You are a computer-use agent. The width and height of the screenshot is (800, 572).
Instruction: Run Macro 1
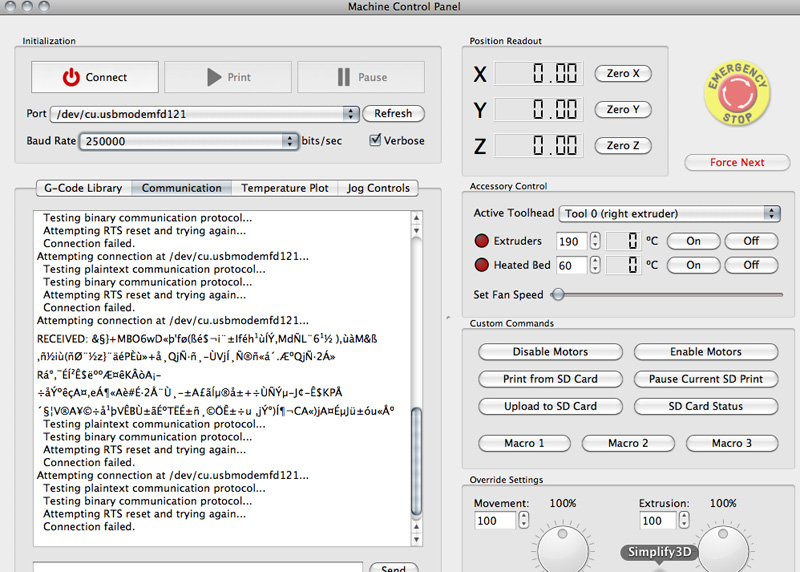(x=524, y=443)
